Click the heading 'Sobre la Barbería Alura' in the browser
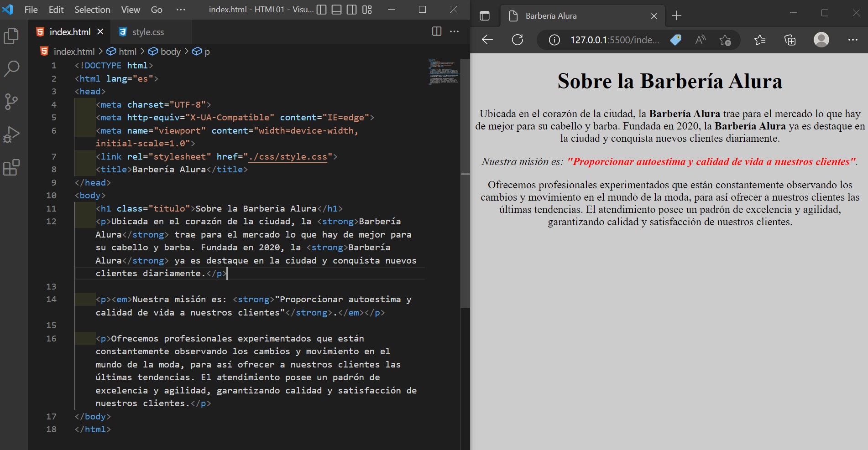Screen dimensions: 868x450 click(670, 81)
